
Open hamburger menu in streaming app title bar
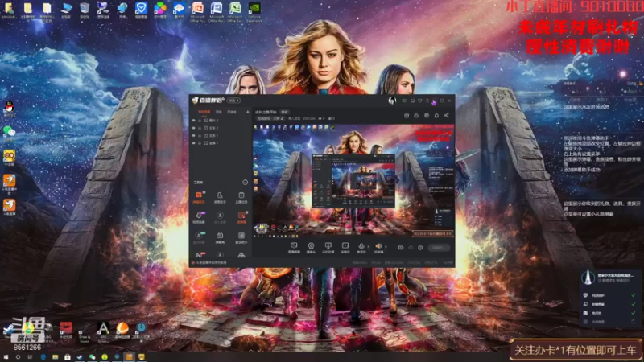(x=427, y=101)
